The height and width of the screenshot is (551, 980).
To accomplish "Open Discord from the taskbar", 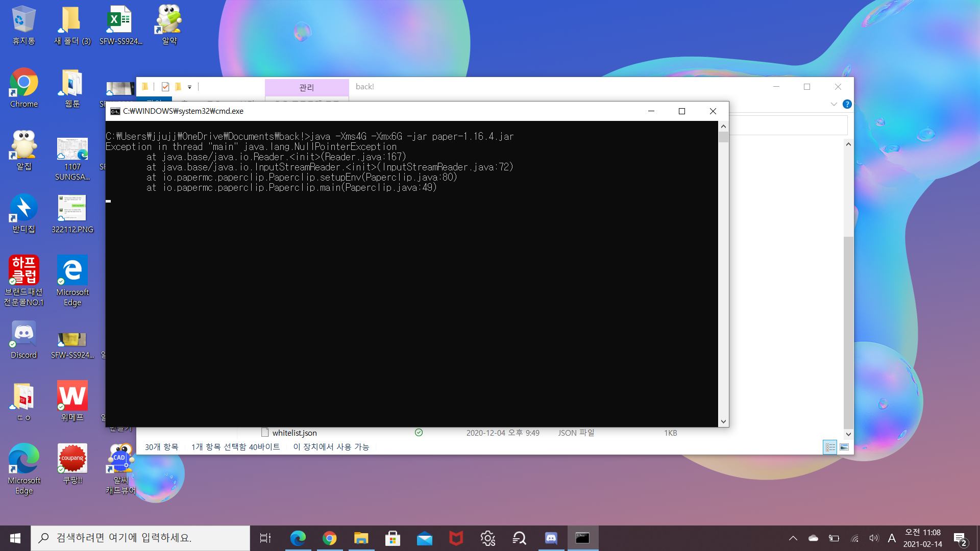I will point(551,538).
